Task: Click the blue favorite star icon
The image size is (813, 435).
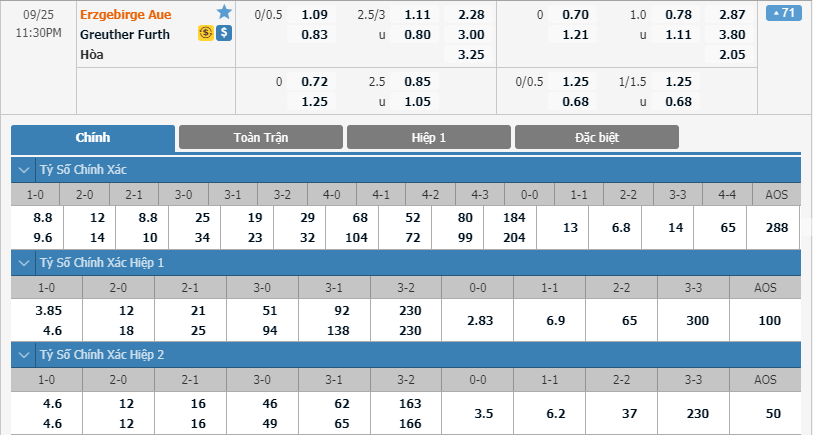Action: tap(224, 12)
